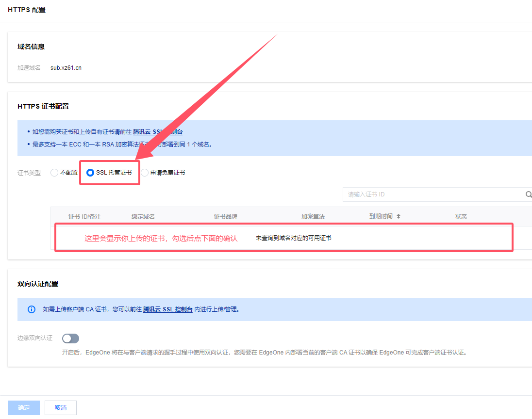
Task: Click the 状态 column header
Action: click(x=461, y=217)
